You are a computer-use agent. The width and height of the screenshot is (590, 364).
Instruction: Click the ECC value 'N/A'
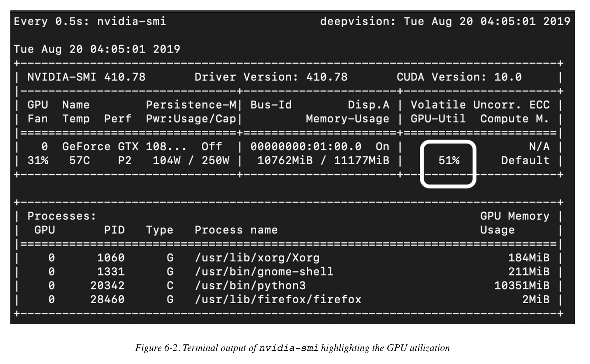(539, 146)
